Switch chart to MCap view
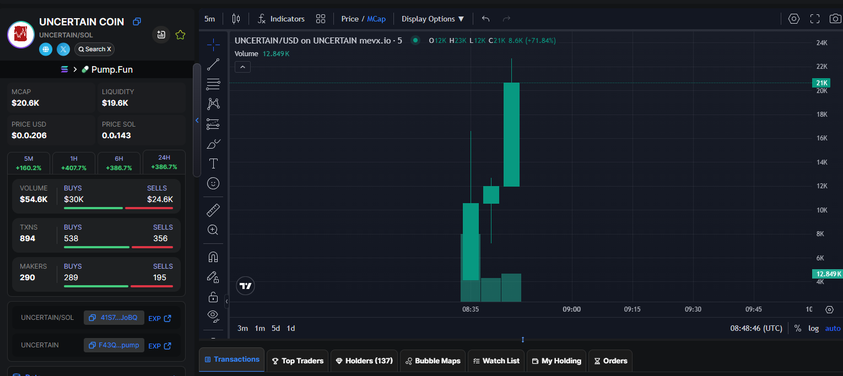This screenshot has width=843, height=376. coord(376,19)
